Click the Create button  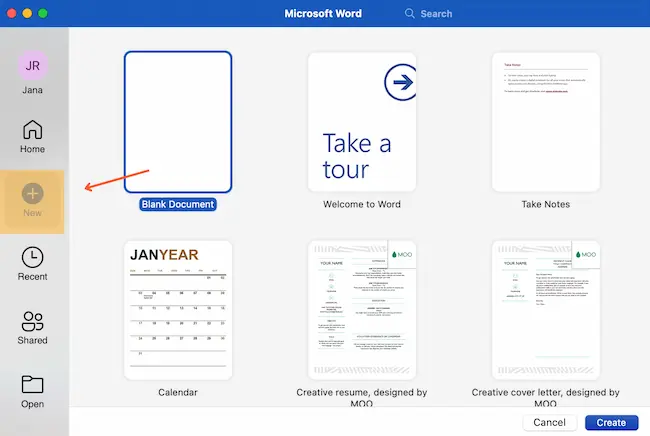pos(611,422)
